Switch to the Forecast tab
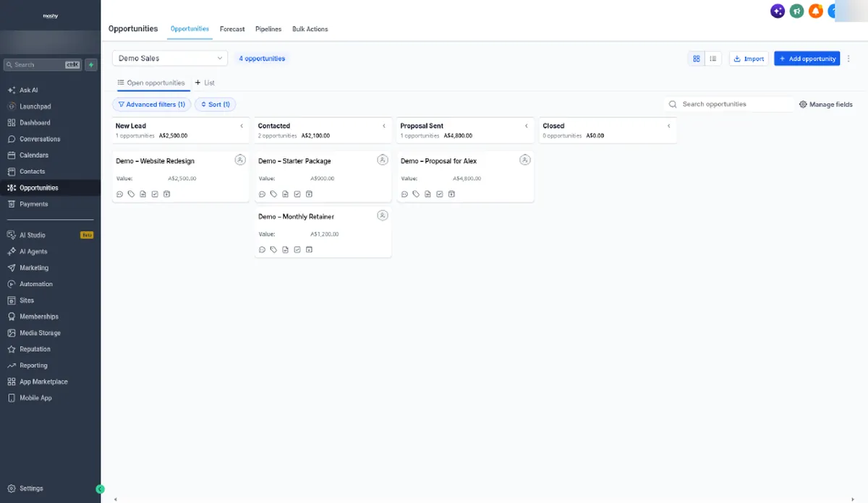Screen dimensions: 868x503 point(232,29)
